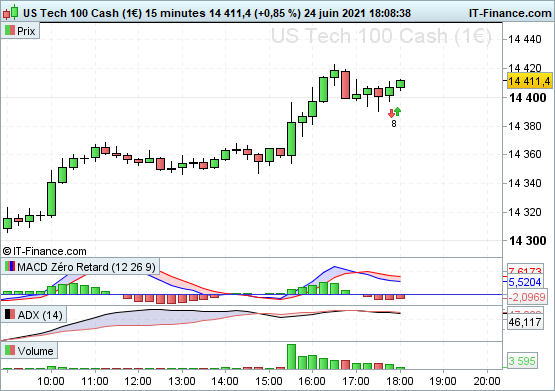Click the 14 300 price axis label

527,241
